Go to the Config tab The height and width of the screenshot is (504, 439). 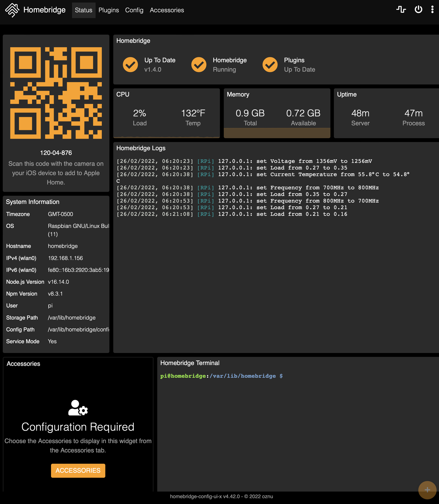[x=134, y=10]
